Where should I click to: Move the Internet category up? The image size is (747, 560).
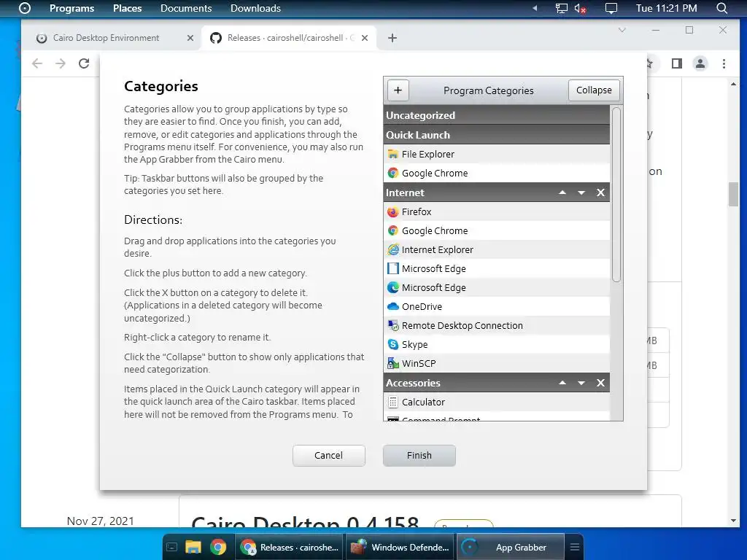pos(562,192)
